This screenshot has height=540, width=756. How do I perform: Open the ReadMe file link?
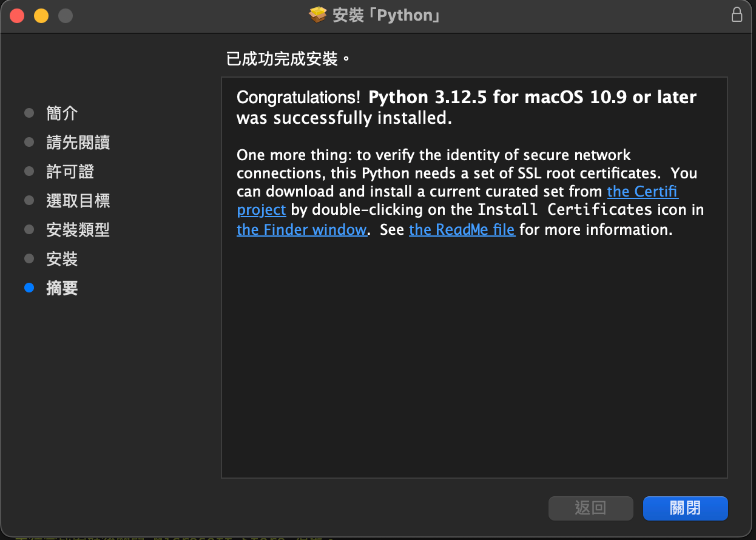pyautogui.click(x=462, y=230)
